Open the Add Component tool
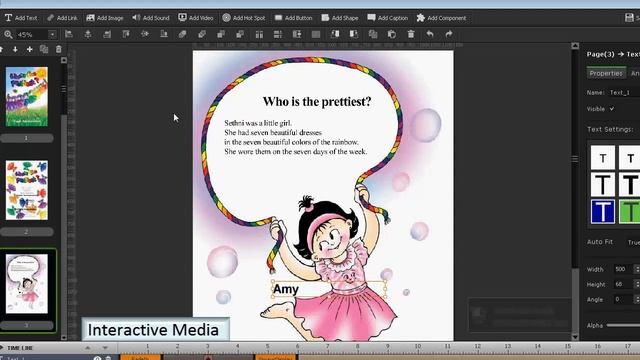Image resolution: width=640 pixels, height=360 pixels. pos(441,18)
